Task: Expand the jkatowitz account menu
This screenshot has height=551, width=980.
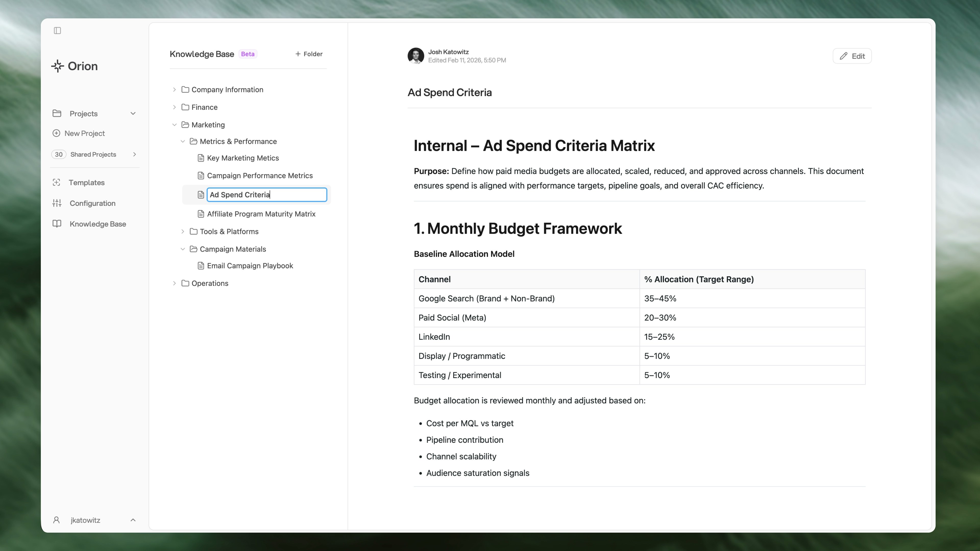Action: 133,520
